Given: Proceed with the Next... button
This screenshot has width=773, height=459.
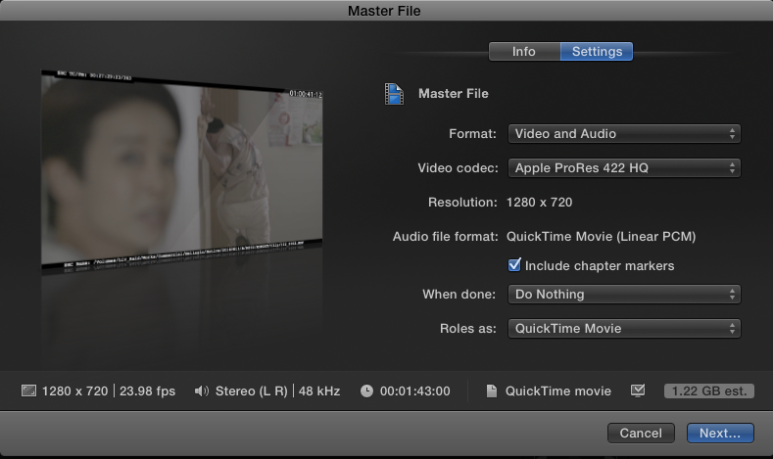Looking at the screenshot, I should (720, 433).
